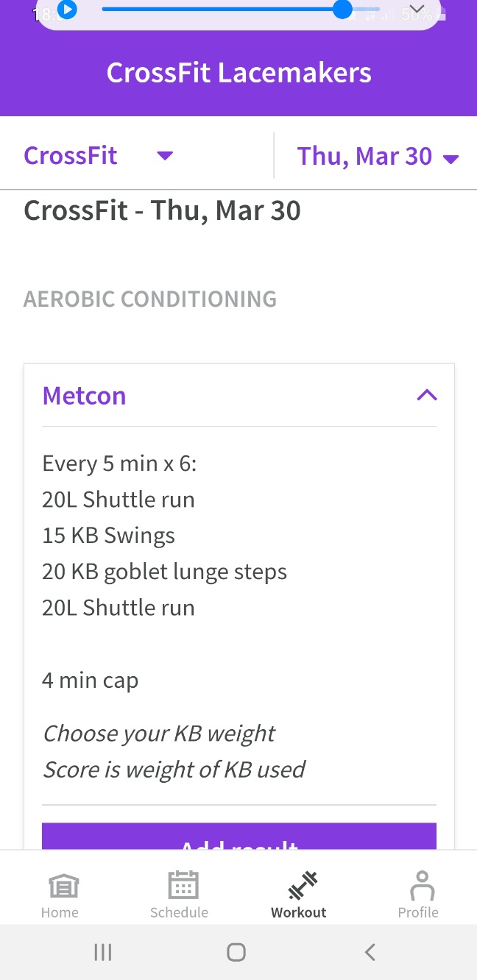This screenshot has width=477, height=980.
Task: Select the Metcon section title
Action: coord(84,396)
